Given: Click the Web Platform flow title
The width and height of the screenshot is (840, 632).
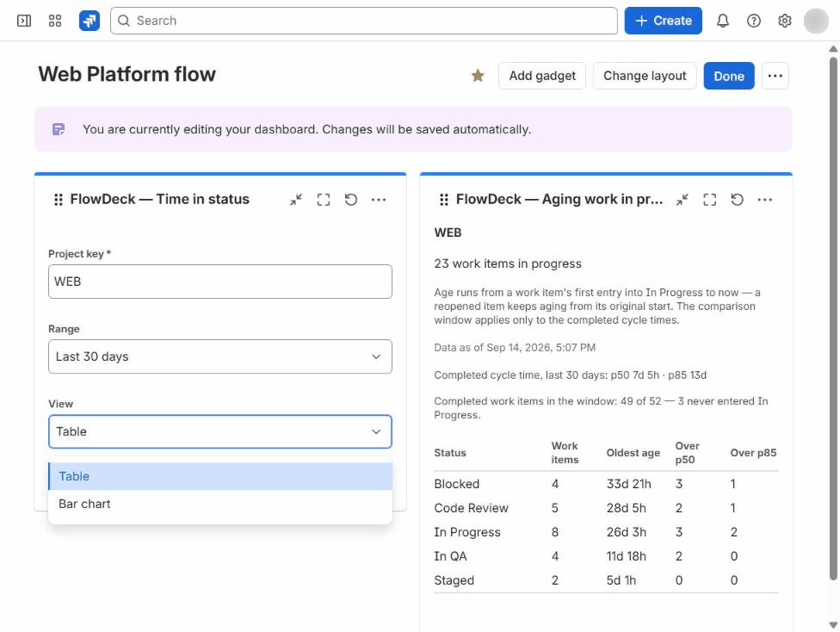Looking at the screenshot, I should 127,75.
